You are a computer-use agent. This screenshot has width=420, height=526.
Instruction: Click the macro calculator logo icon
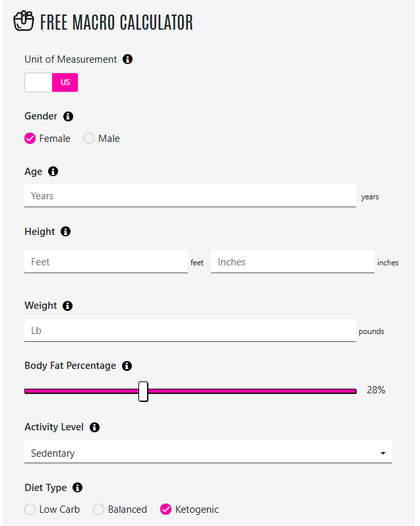coord(24,21)
